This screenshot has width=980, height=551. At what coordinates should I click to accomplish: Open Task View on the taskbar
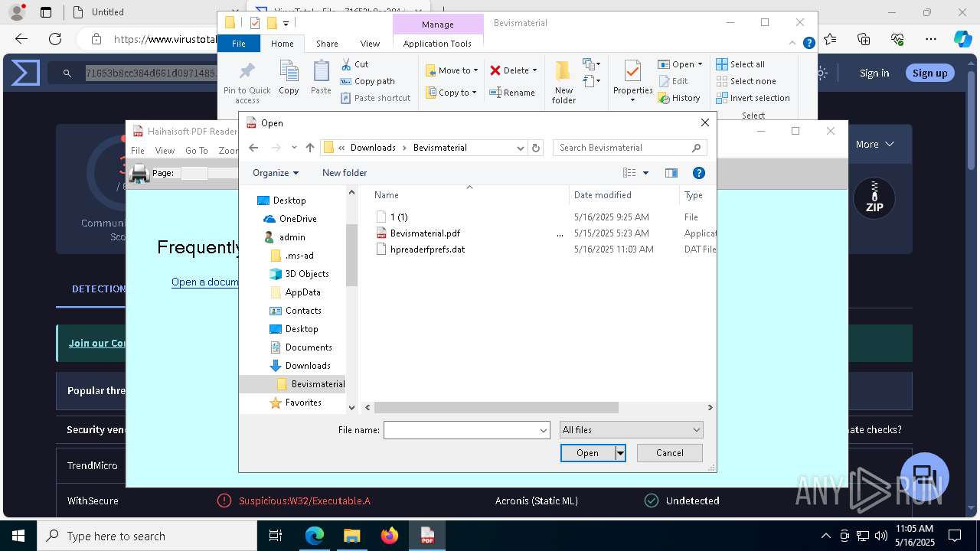276,536
